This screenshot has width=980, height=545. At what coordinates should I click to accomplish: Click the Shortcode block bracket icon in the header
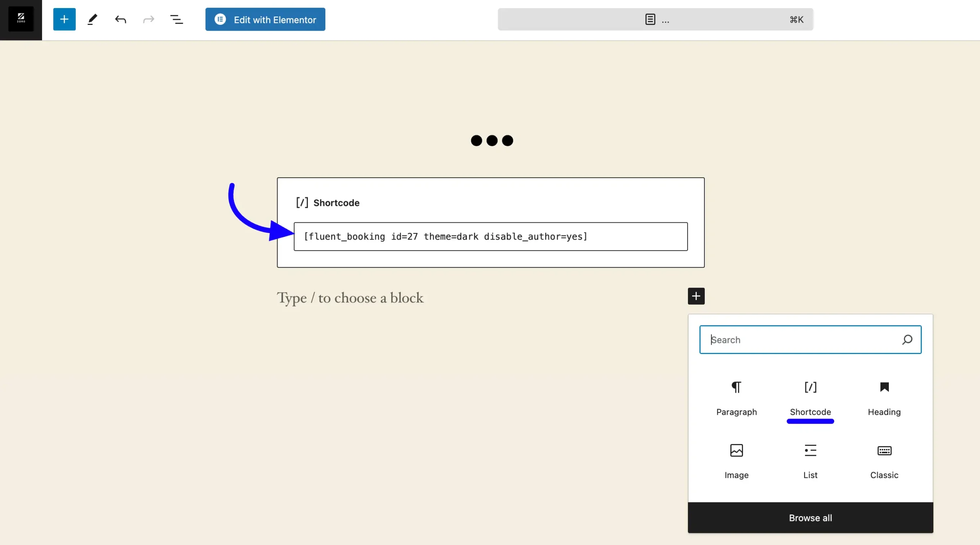click(x=302, y=202)
